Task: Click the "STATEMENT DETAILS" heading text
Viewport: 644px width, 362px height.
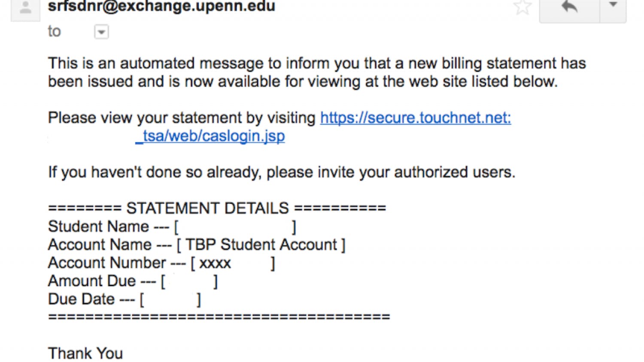Action: [x=207, y=208]
